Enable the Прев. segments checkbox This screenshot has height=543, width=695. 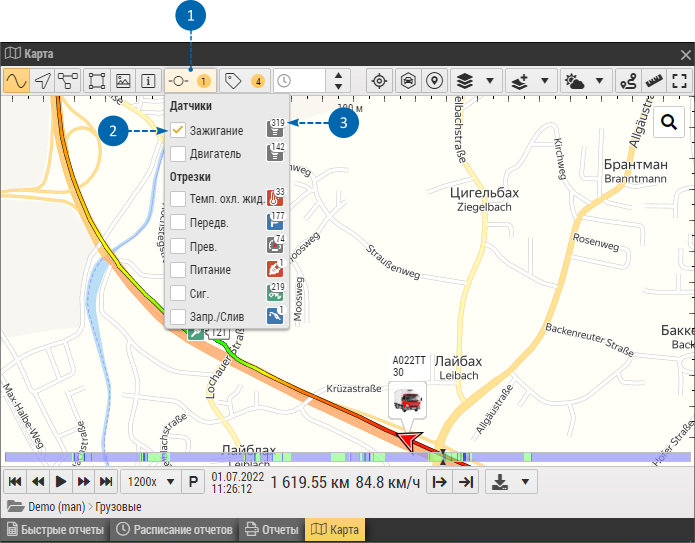178,246
